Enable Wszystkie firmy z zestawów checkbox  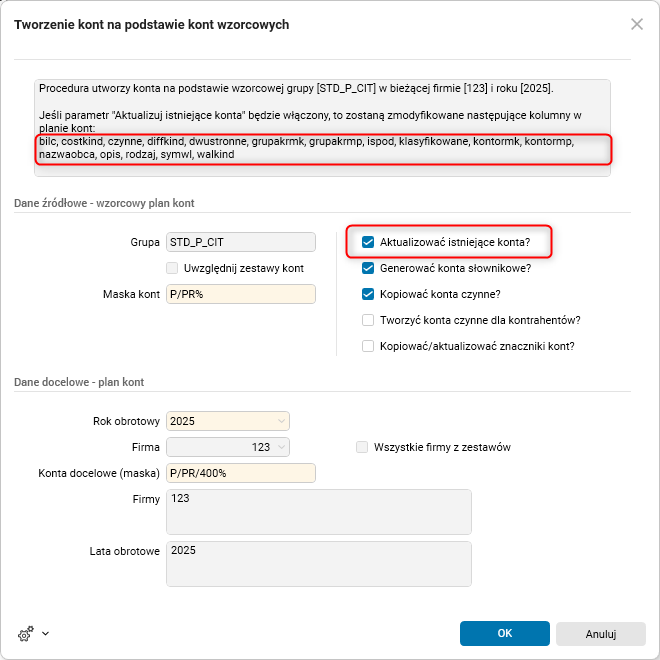[x=362, y=447]
